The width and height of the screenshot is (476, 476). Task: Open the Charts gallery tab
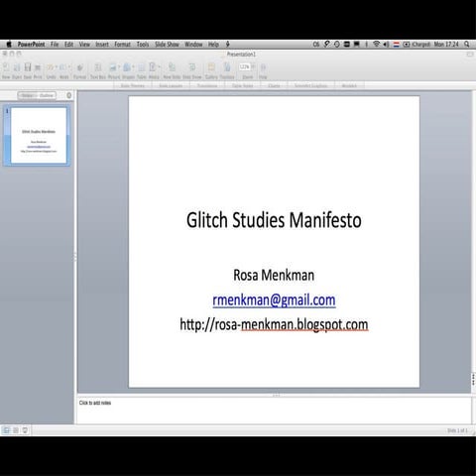coord(274,86)
